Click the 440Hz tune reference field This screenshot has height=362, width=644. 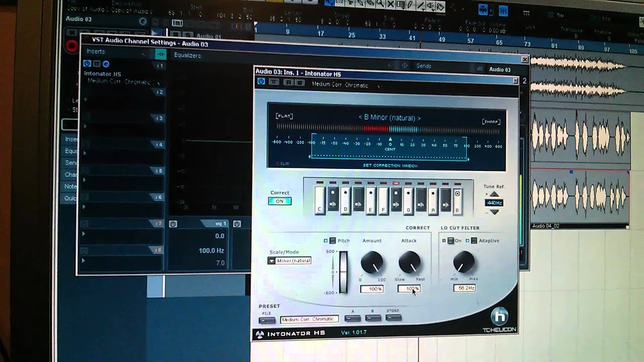pyautogui.click(x=495, y=203)
